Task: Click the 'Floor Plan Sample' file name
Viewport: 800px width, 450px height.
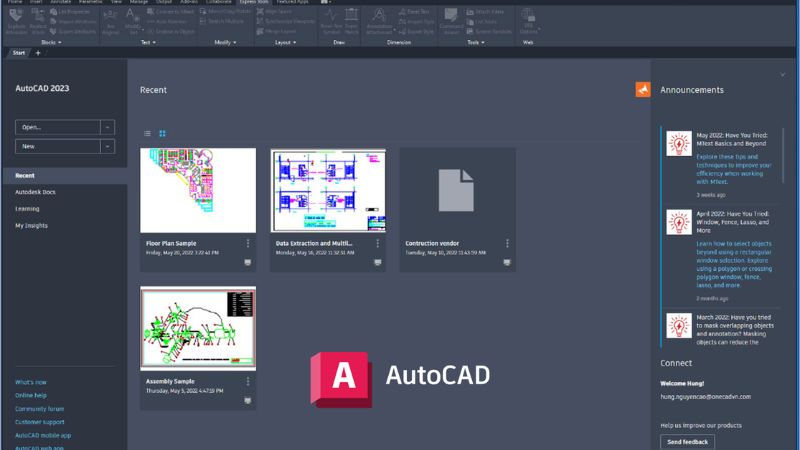Action: (x=171, y=243)
